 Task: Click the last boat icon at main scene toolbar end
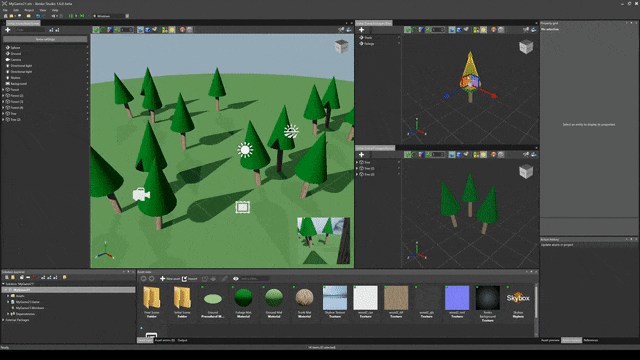click(x=349, y=30)
